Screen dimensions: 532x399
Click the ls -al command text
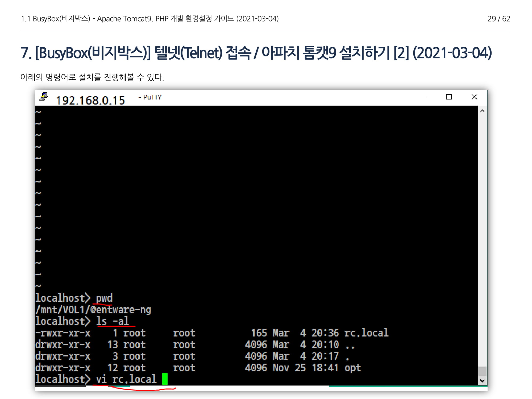(x=113, y=321)
